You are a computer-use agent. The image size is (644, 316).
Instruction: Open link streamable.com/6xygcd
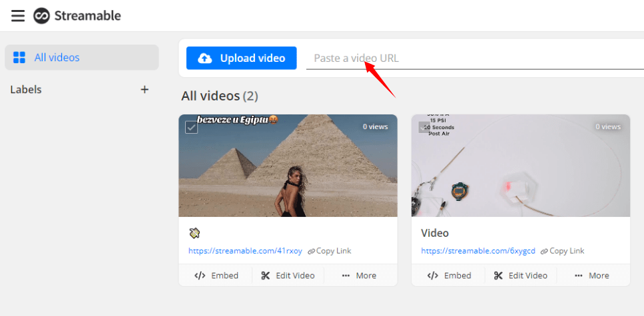tap(478, 251)
